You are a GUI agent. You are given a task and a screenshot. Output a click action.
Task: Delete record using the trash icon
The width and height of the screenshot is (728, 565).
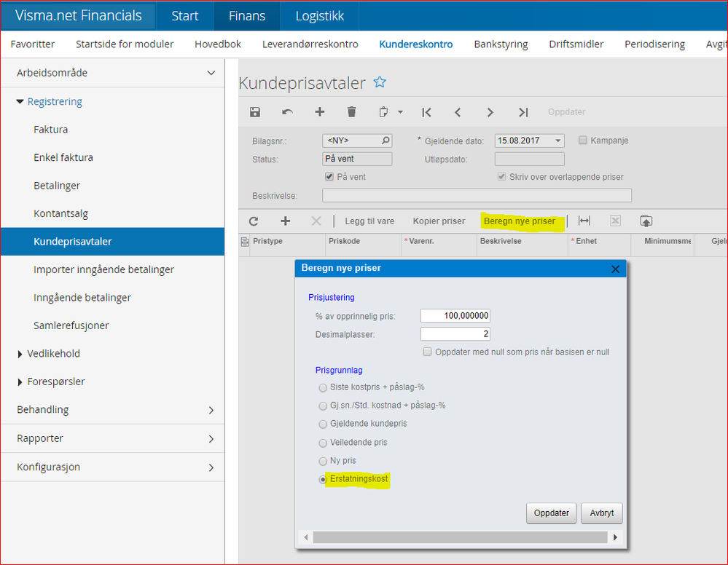tap(351, 112)
